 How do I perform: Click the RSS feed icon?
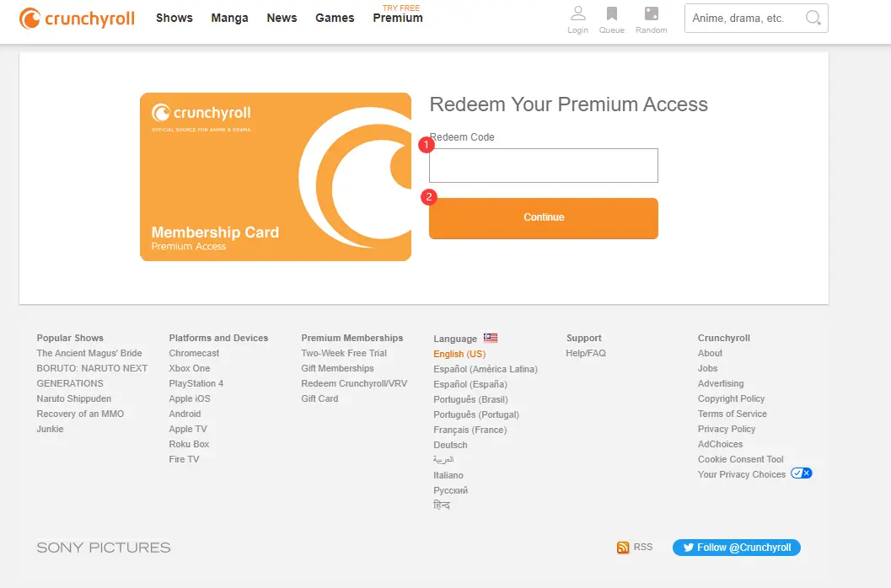(x=622, y=547)
